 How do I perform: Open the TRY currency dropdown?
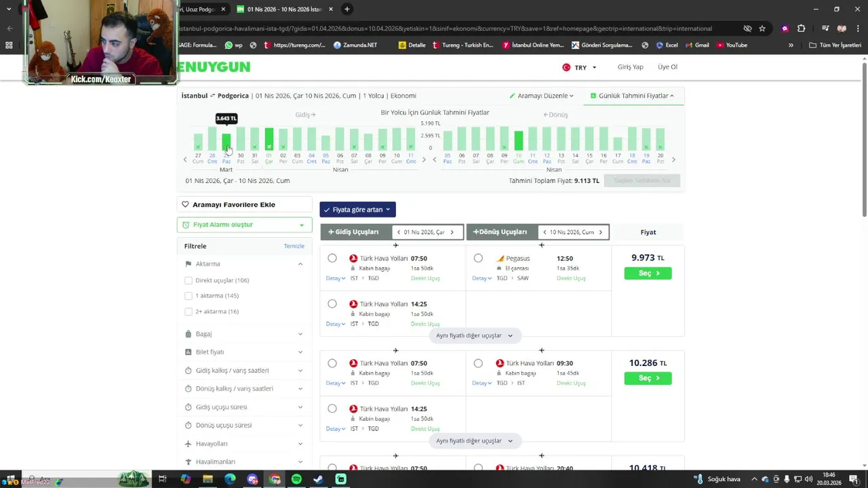click(579, 67)
